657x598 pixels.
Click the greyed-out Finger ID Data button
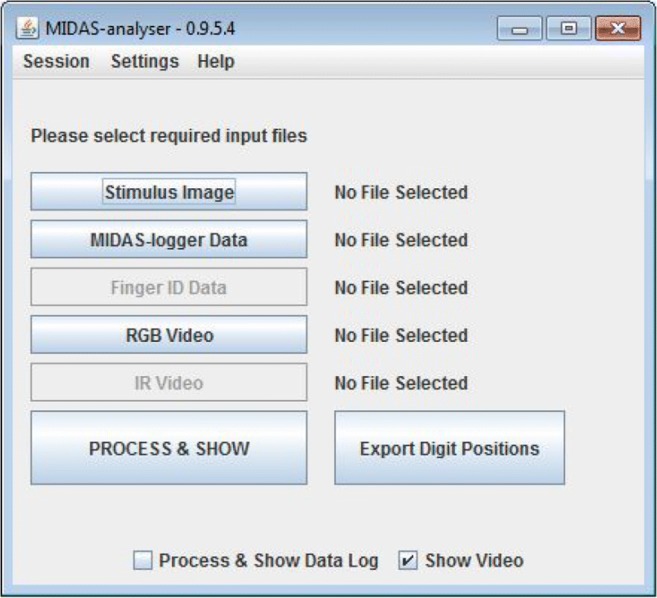tap(169, 287)
